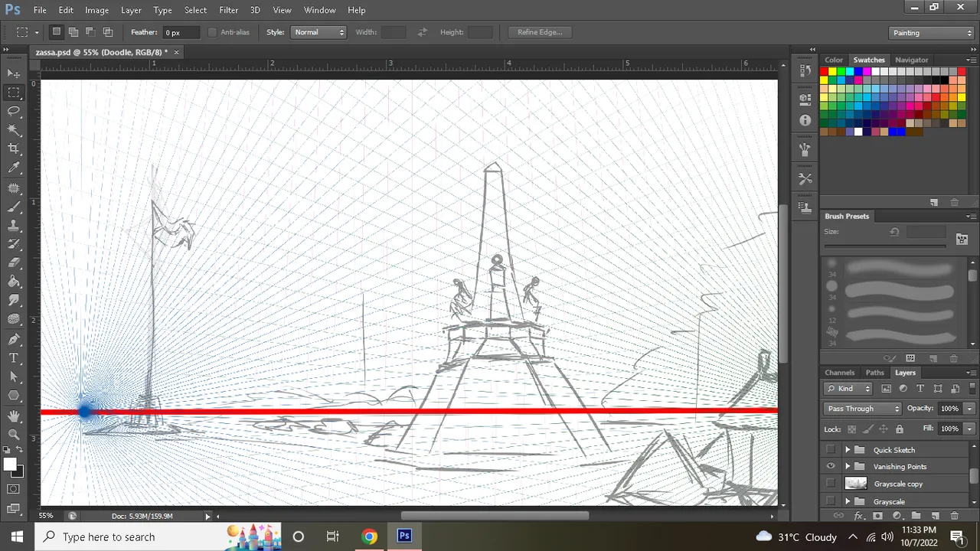Click the add layer style fx icon
Screen dimensions: 980x551
tap(858, 516)
